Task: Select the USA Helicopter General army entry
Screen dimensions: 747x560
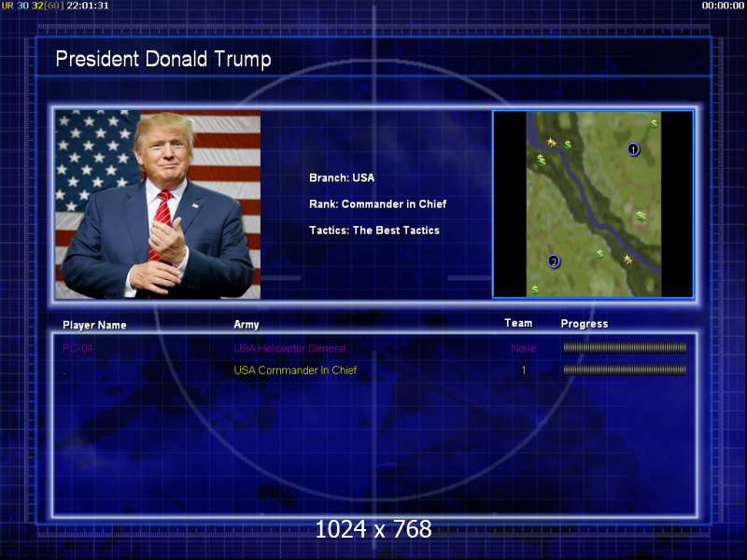Action: point(290,348)
